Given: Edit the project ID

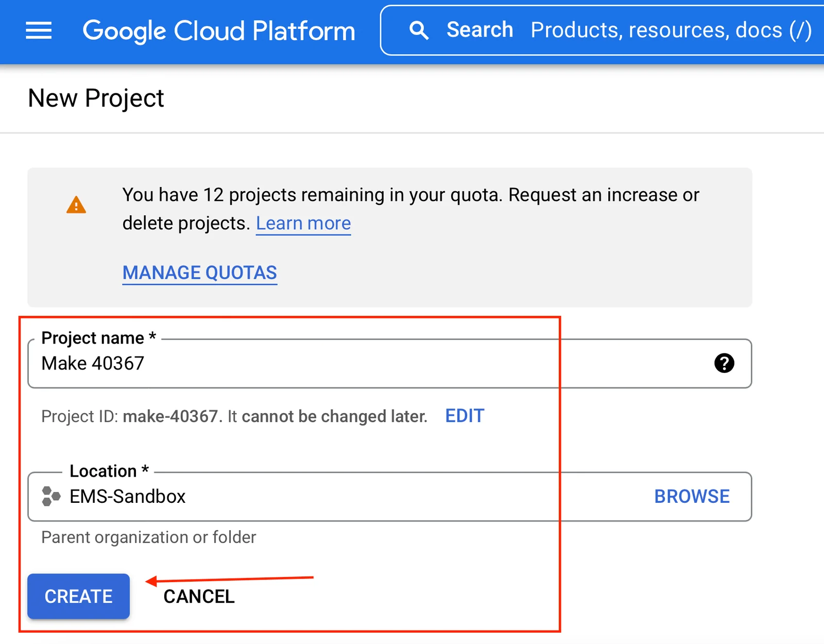Looking at the screenshot, I should (x=465, y=416).
